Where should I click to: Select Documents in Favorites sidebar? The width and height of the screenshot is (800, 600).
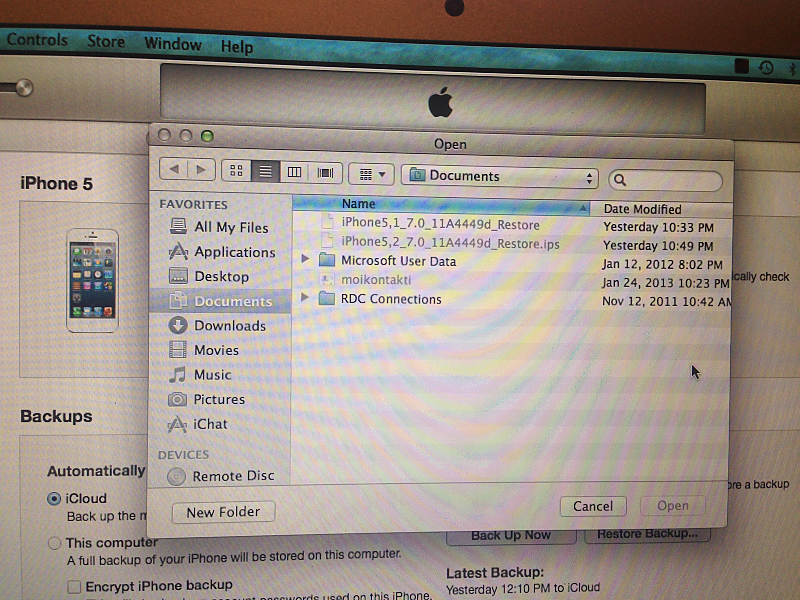coord(220,301)
